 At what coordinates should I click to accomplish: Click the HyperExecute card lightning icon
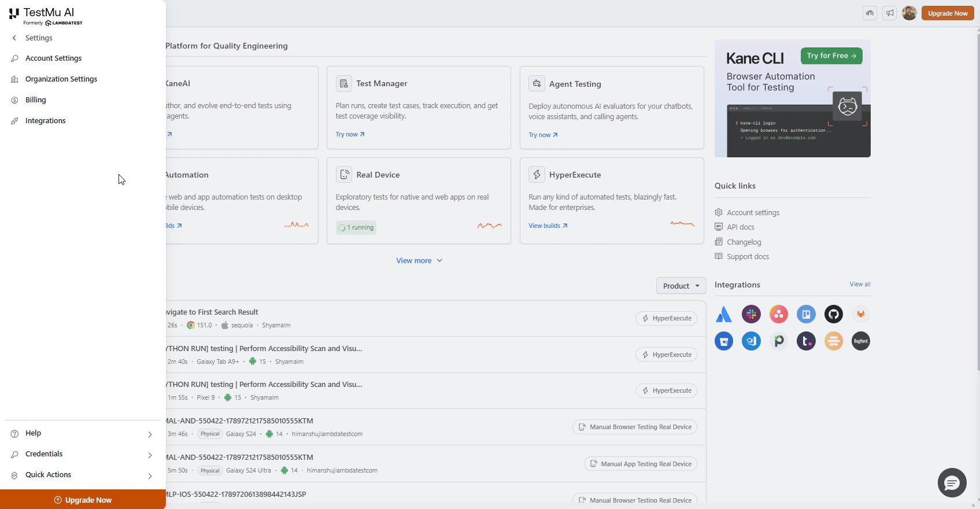(537, 175)
